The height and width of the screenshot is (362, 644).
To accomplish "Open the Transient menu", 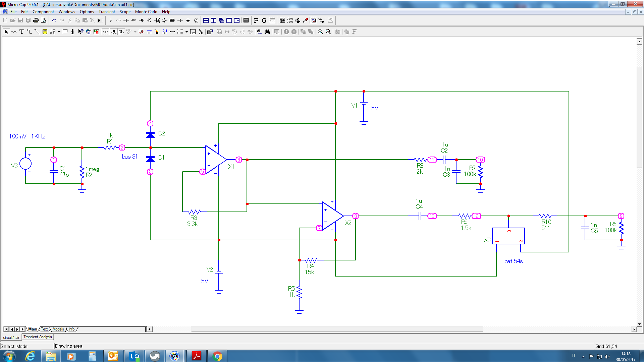I will coord(107,12).
